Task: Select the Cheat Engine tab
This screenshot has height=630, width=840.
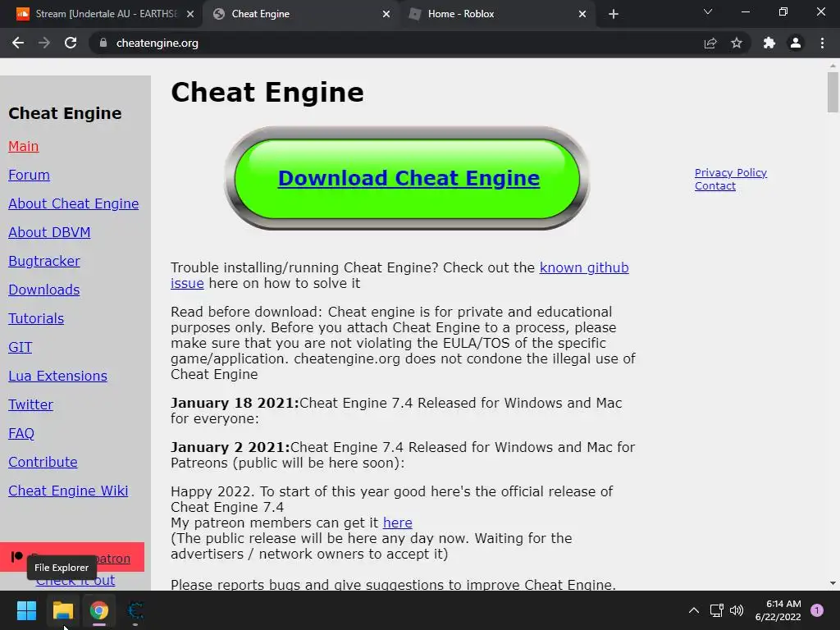Action: [300, 14]
